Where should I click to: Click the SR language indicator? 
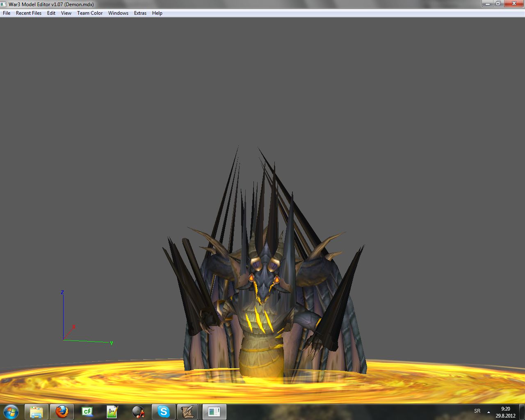pos(477,411)
